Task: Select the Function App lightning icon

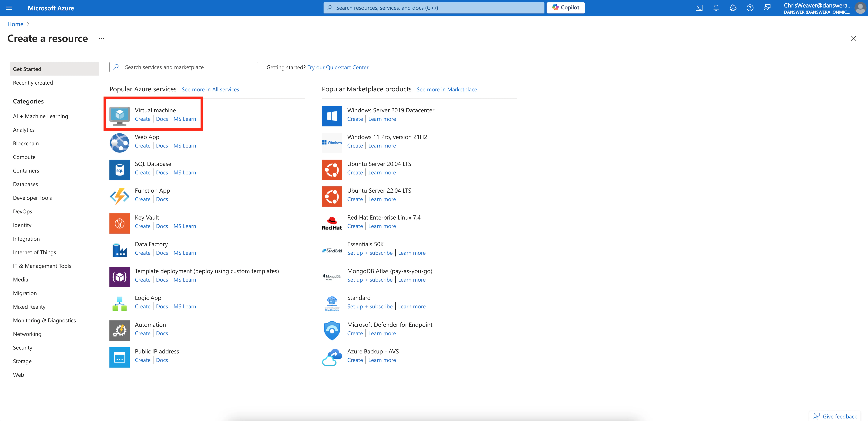Action: [119, 196]
